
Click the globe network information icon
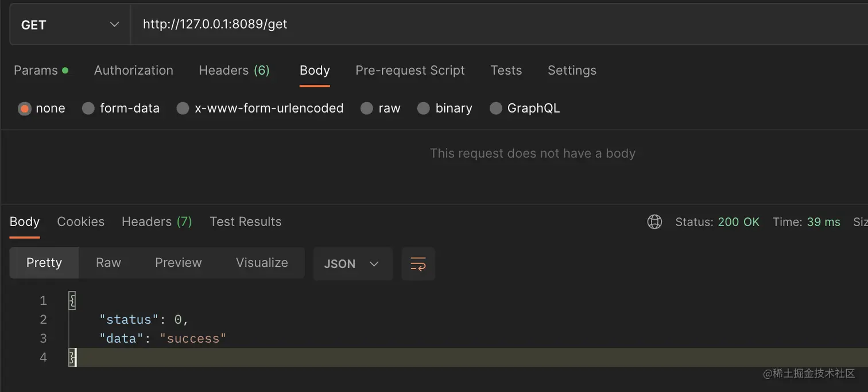[x=654, y=222]
